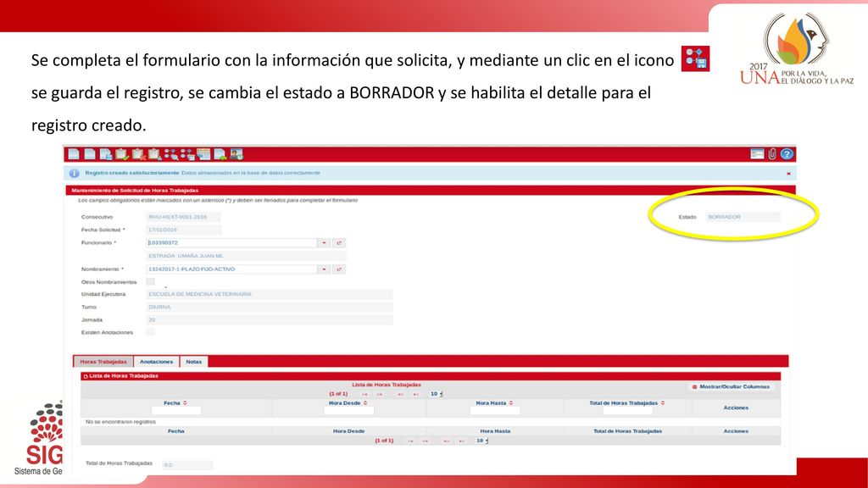Click the 'ESTRADA UMAÑA JUAN ML' name field
This screenshot has height=488, width=868.
(246, 256)
